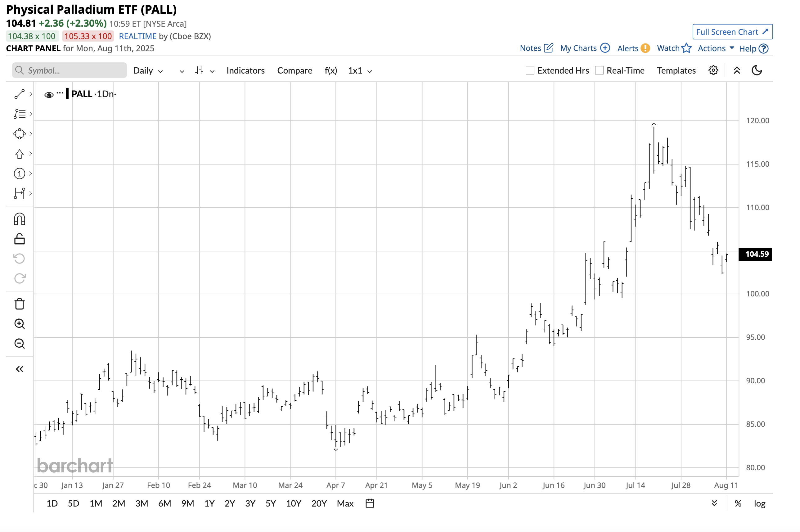The width and height of the screenshot is (800, 532).
Task: Expand measure tool options arrow
Action: point(30,193)
